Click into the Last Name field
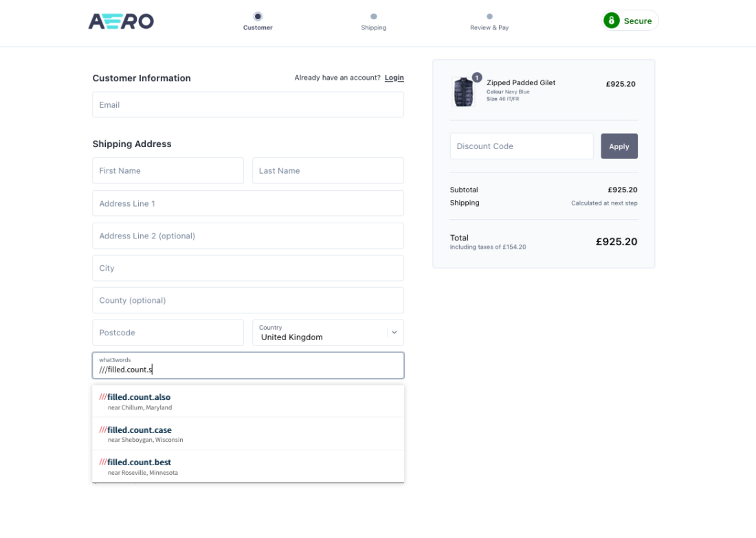 click(328, 170)
